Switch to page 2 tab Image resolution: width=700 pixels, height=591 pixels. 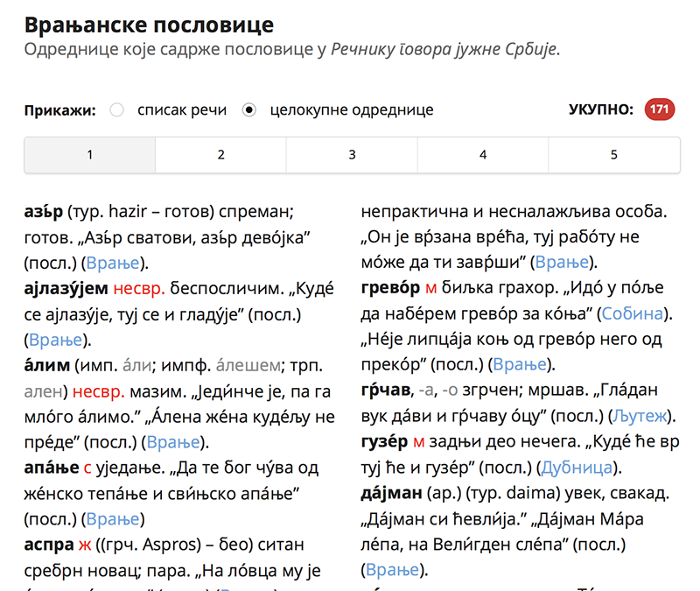(x=220, y=155)
